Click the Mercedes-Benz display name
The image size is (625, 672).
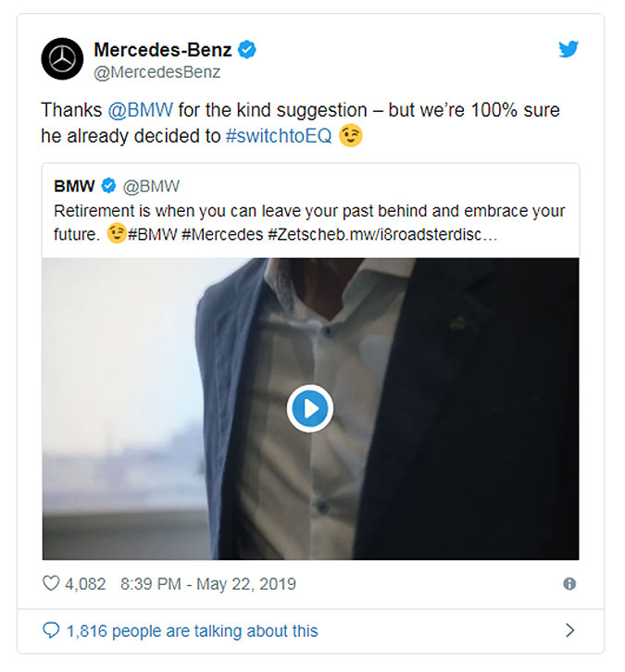click(x=163, y=50)
